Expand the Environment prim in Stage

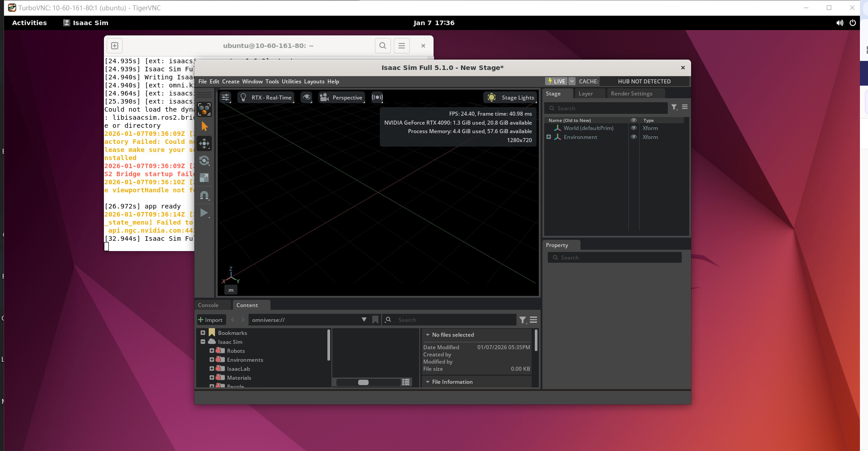coord(549,137)
